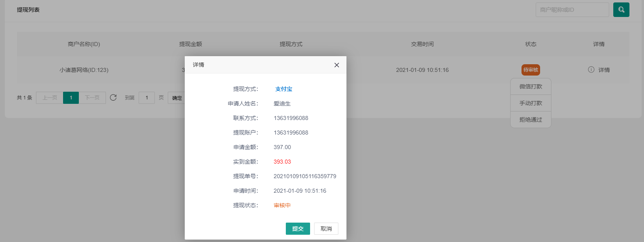Click actual received amount 393.03

(x=282, y=162)
